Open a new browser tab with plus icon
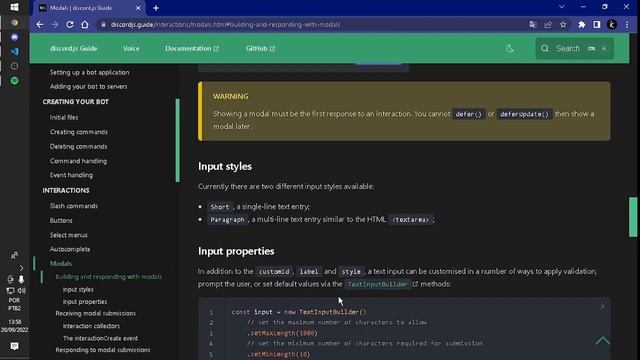The height and width of the screenshot is (360, 640). pos(156,8)
